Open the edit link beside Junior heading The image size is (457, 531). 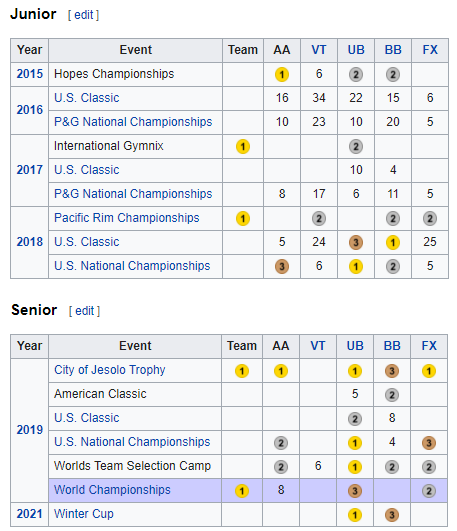83,15
